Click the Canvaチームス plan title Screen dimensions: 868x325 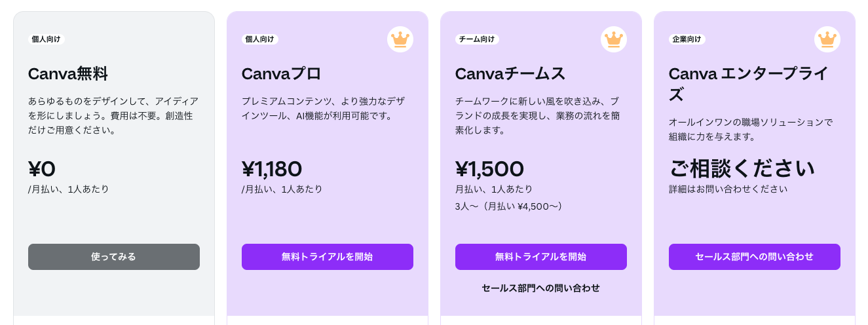(510, 73)
